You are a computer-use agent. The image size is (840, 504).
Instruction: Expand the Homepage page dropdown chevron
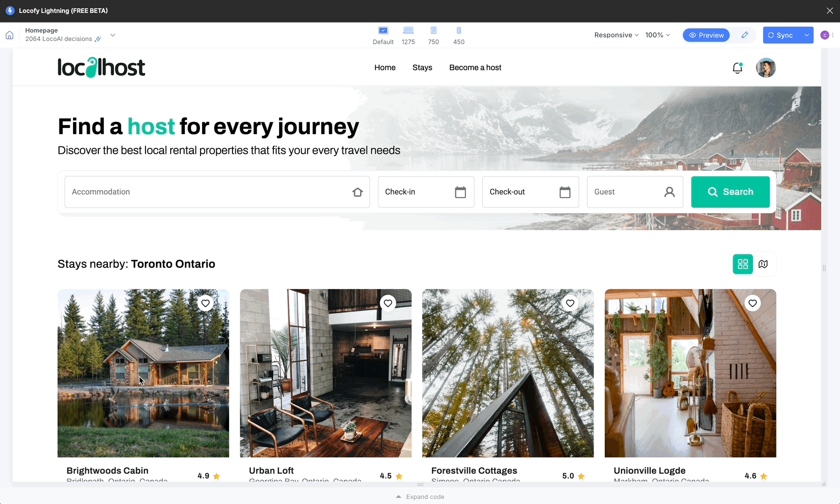coord(113,35)
